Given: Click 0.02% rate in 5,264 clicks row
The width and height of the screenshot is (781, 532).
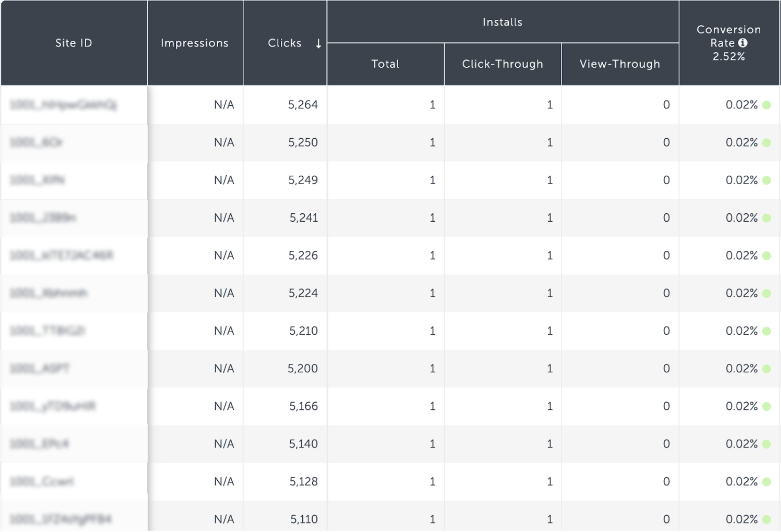Looking at the screenshot, I should coord(742,104).
